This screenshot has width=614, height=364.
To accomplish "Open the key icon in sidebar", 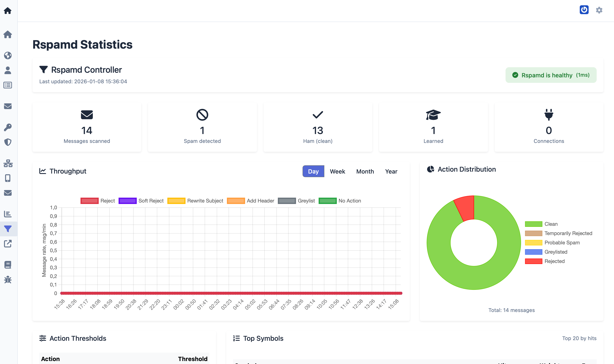I will click(8, 127).
